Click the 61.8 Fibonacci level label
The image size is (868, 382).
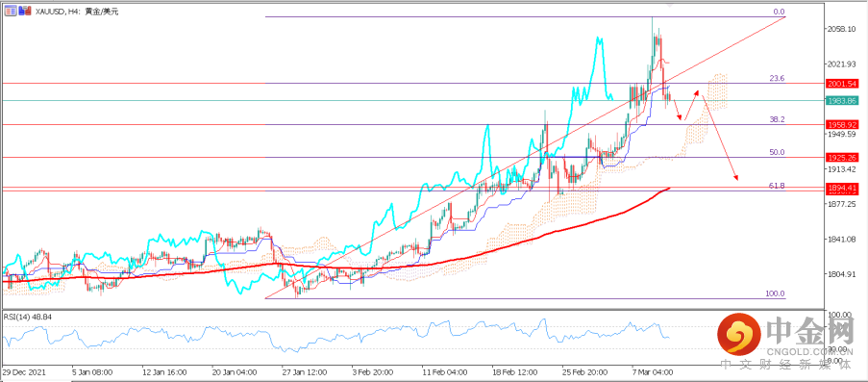tap(778, 186)
